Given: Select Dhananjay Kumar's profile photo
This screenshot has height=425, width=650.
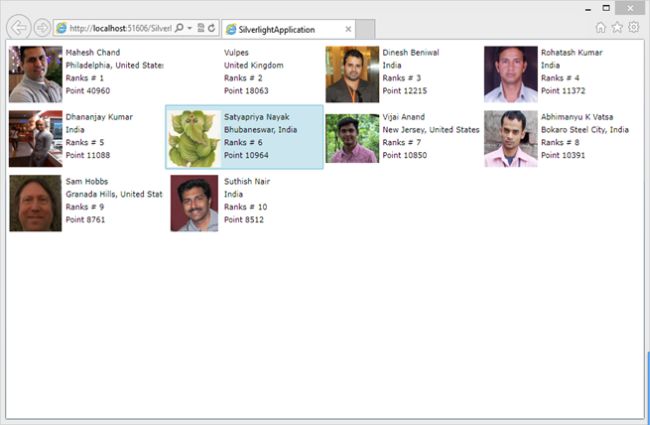Looking at the screenshot, I should 36,138.
